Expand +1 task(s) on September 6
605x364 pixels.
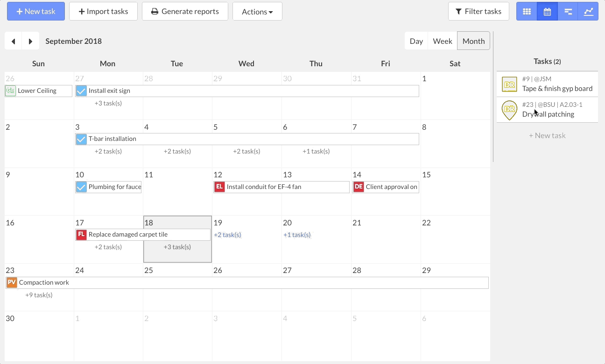pos(316,151)
